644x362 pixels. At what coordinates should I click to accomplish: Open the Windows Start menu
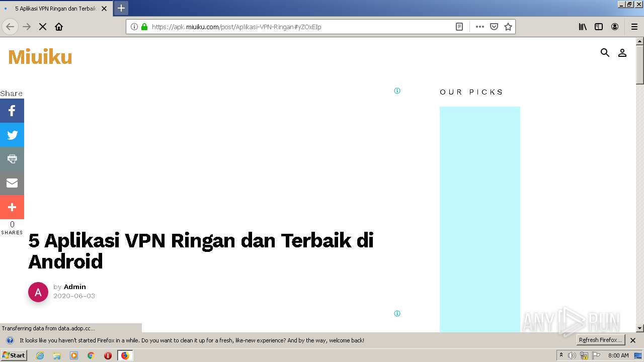14,355
